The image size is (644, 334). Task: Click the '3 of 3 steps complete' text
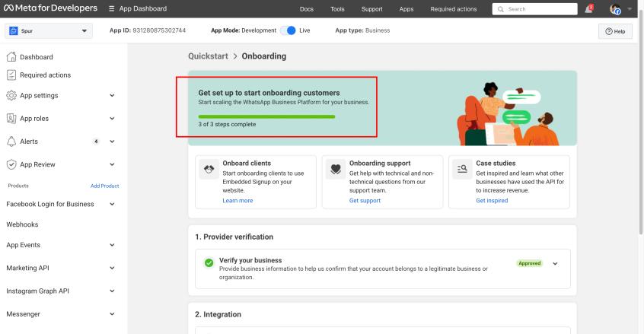[x=227, y=124]
